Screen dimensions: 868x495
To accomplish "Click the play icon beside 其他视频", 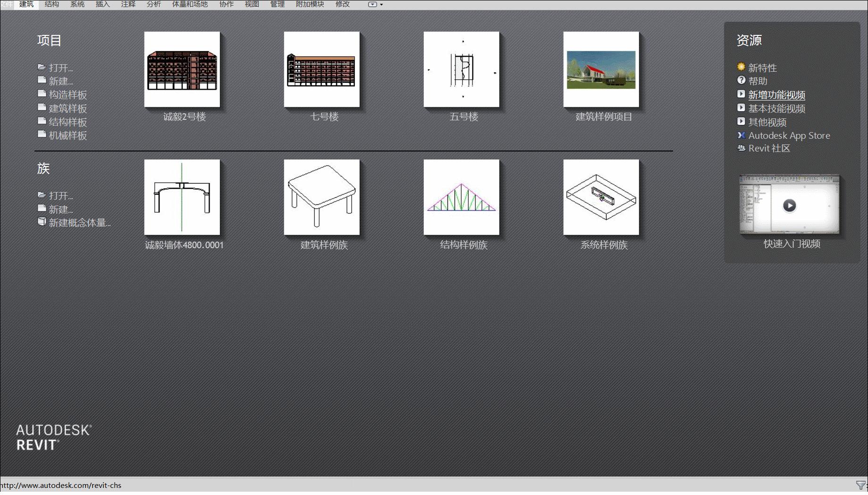I will coord(741,121).
